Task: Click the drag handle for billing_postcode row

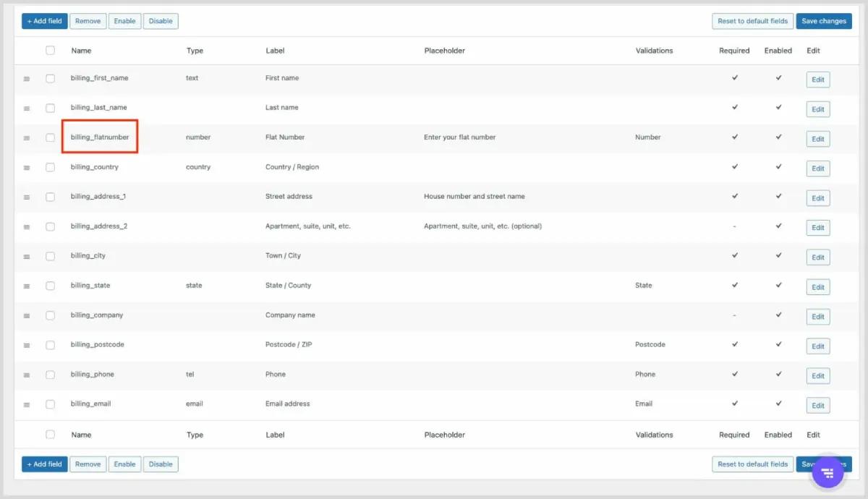Action: pos(27,346)
